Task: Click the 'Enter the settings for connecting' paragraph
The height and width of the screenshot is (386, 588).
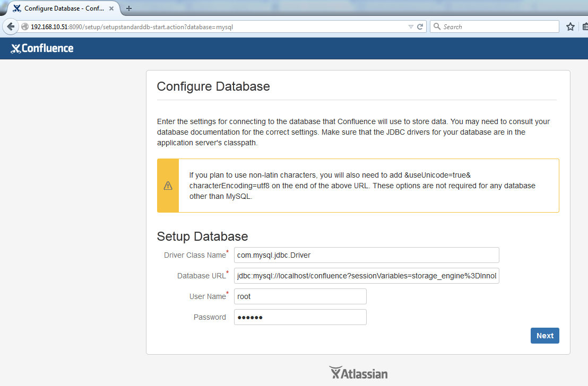Action: tap(353, 132)
